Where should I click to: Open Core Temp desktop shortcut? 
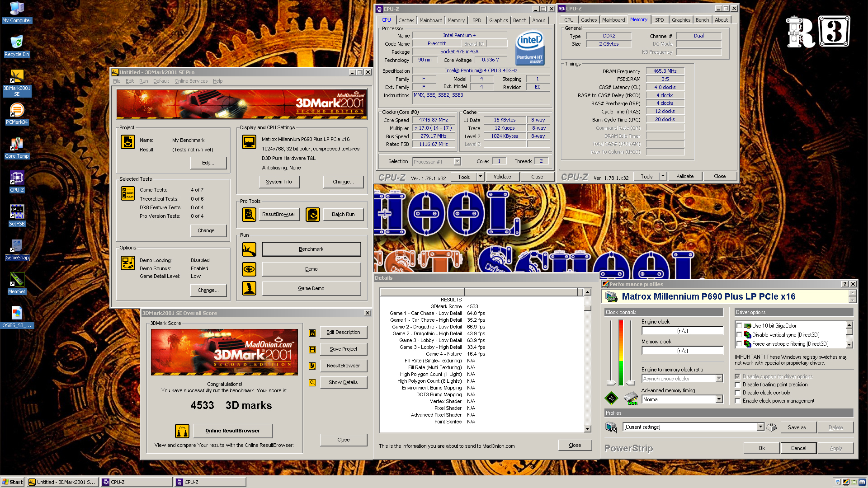click(x=17, y=148)
